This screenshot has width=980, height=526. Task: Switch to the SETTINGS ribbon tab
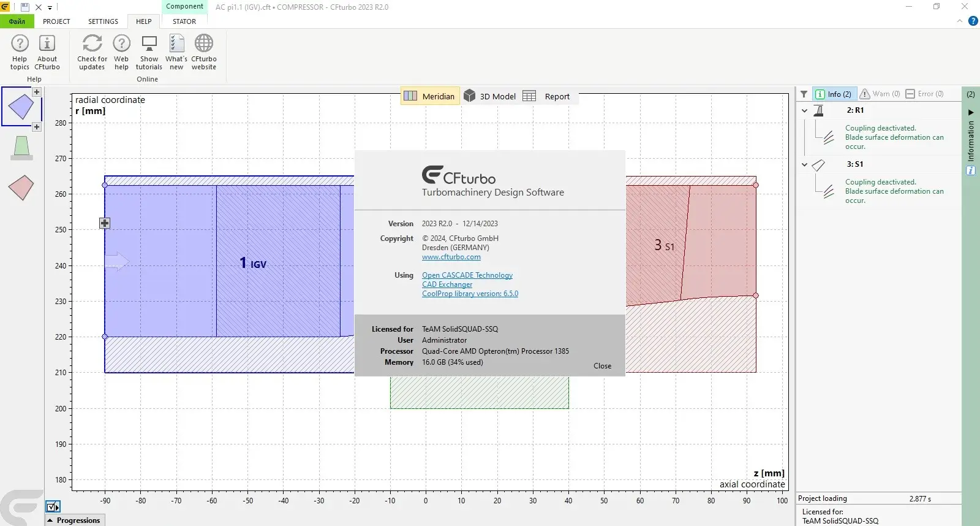click(103, 21)
